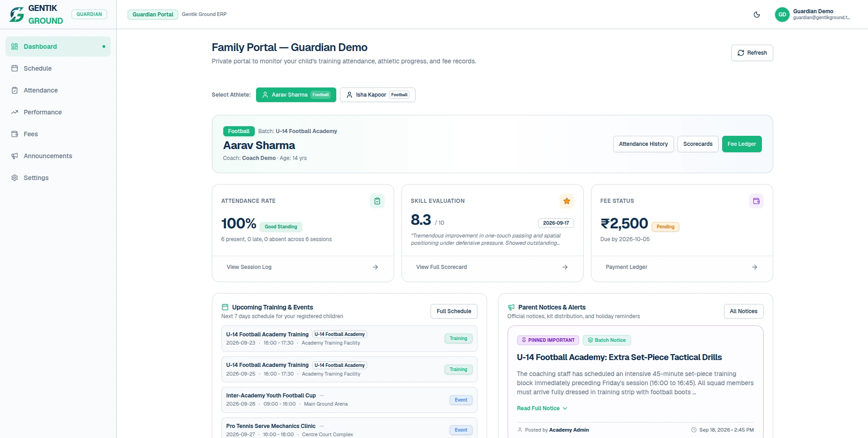Click the skill evaluation star icon
868x438 pixels.
coord(567,201)
